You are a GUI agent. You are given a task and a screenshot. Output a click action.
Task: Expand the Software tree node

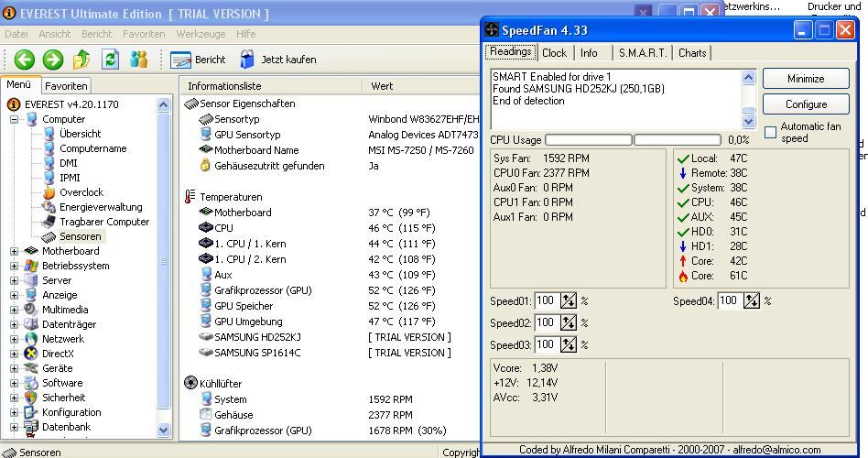point(14,383)
